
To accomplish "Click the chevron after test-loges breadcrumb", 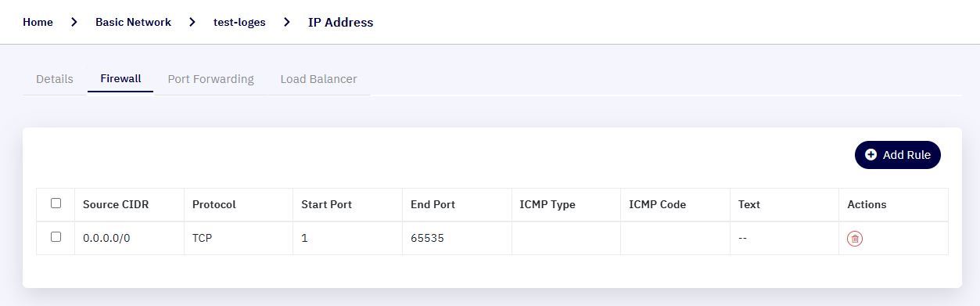I will [287, 22].
